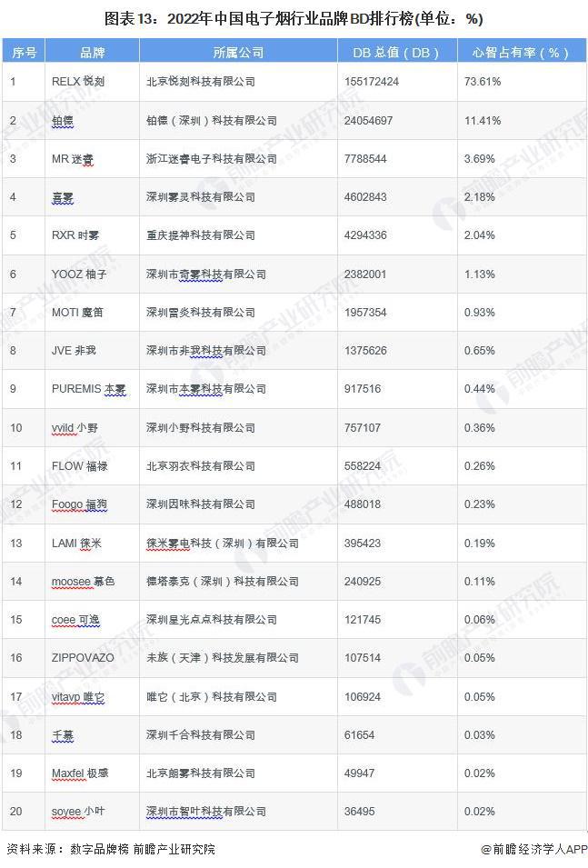The width and height of the screenshot is (588, 868).
Task: Click company 唯它（北京）科技有限公司
Action: [212, 697]
